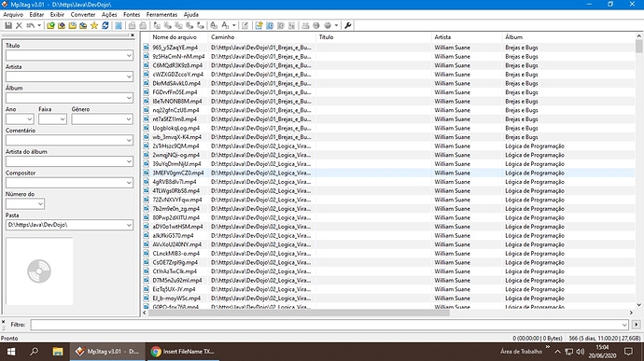This screenshot has height=361, width=644.
Task: Click the Cut tag icon
Action: point(132,25)
